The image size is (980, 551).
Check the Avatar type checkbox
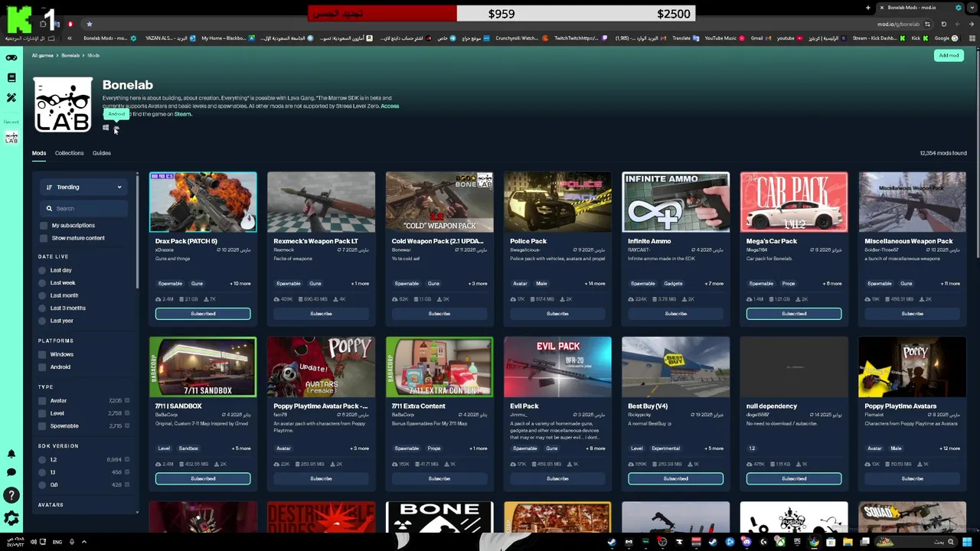pyautogui.click(x=42, y=400)
